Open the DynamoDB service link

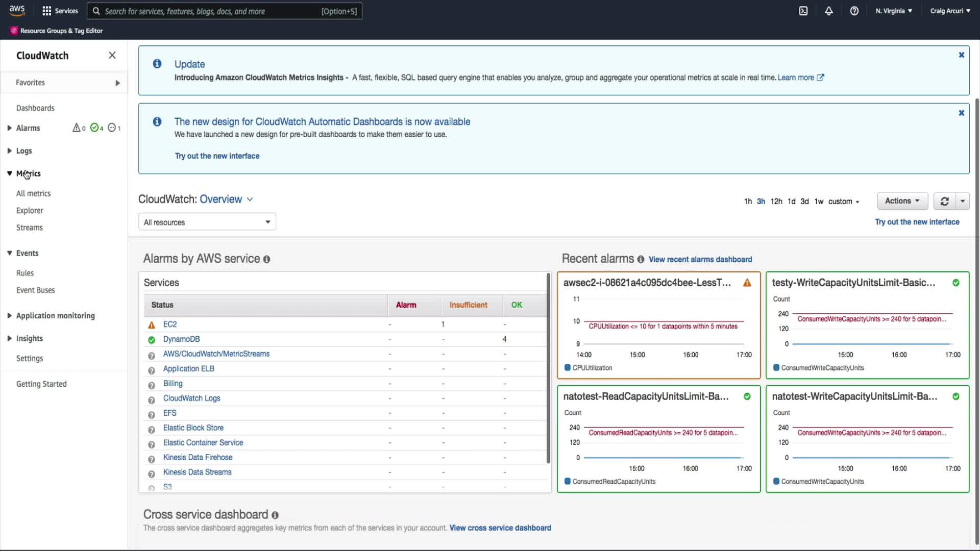tap(181, 339)
